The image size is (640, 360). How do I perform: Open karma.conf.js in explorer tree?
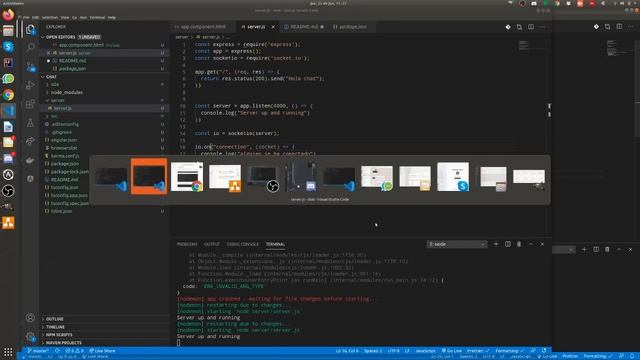point(65,156)
